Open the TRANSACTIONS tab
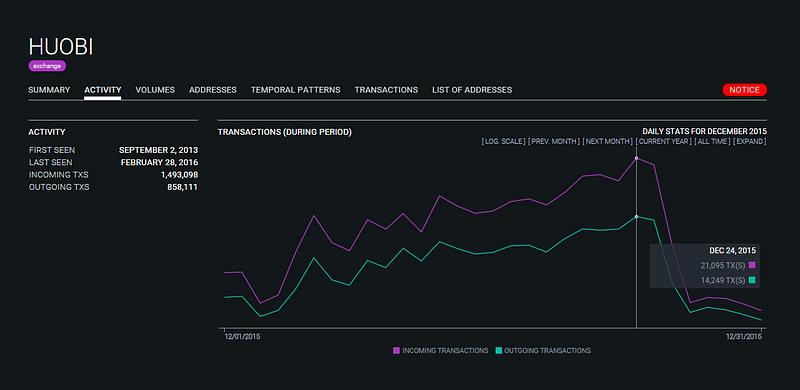The image size is (800, 390). click(x=386, y=90)
